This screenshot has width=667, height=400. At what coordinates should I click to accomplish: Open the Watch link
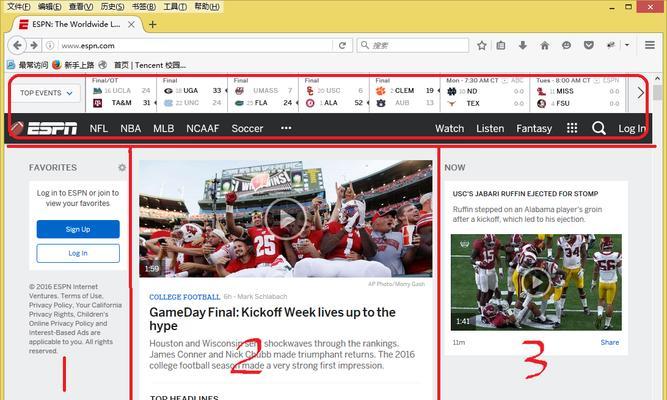point(449,128)
